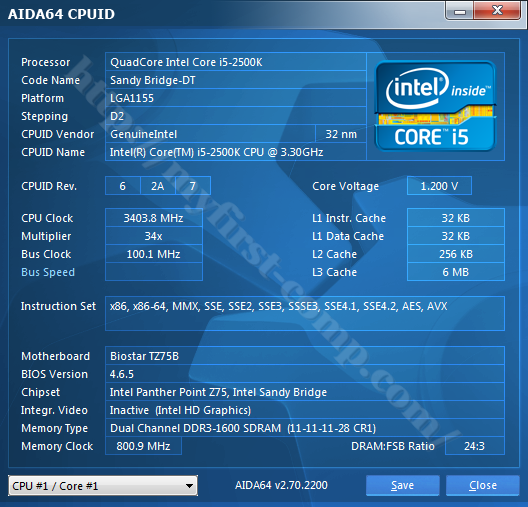Click DRAM:FSB Ratio value 24:3

(474, 446)
